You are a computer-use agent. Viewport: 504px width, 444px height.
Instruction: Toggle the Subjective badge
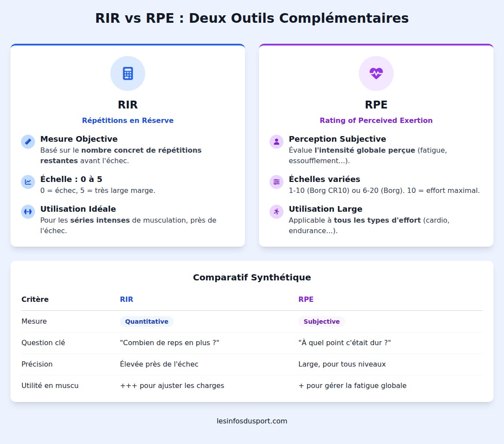322,321
